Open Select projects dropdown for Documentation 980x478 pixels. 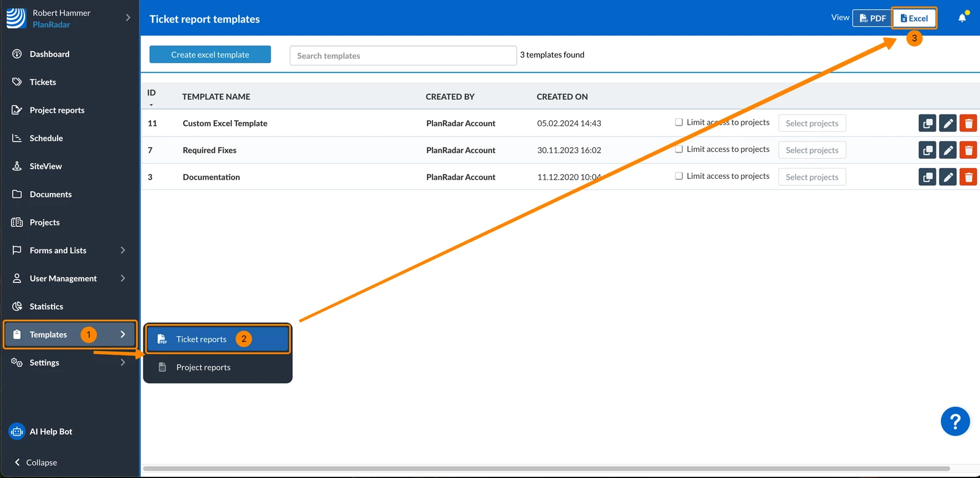tap(812, 177)
